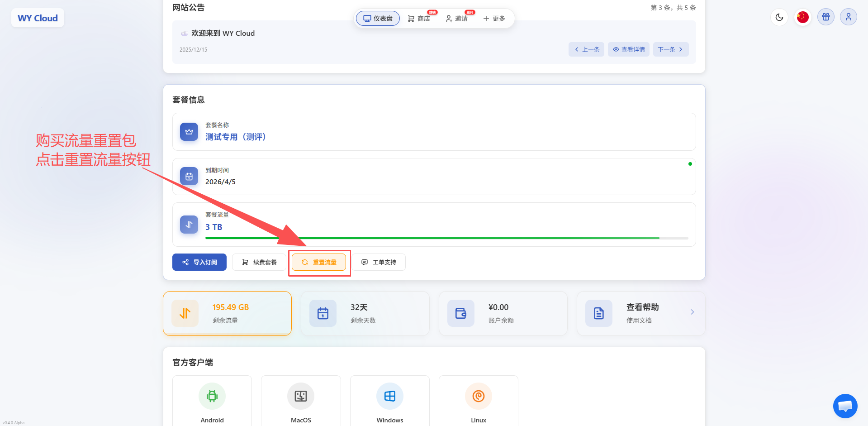
Task: Select the MacOS client icon
Action: tap(301, 396)
